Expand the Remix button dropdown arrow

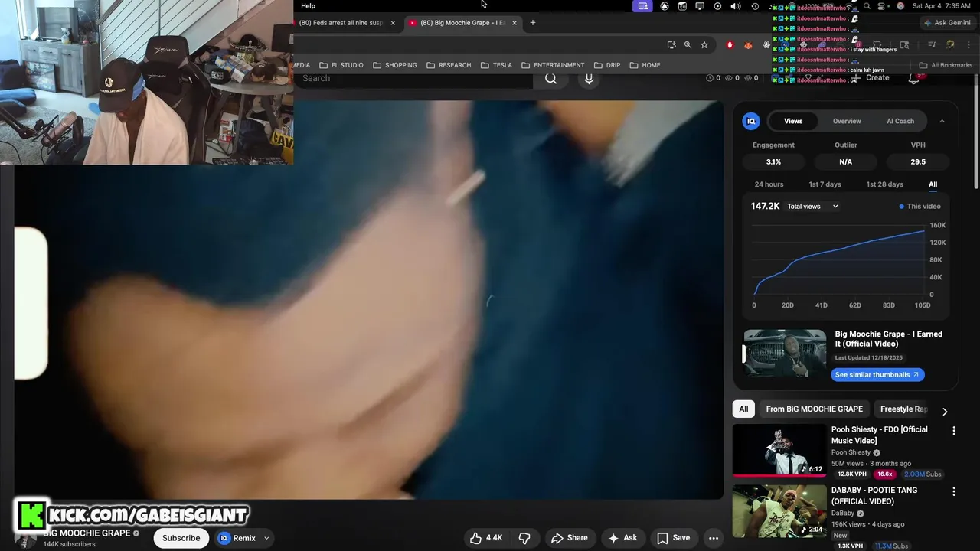(266, 538)
